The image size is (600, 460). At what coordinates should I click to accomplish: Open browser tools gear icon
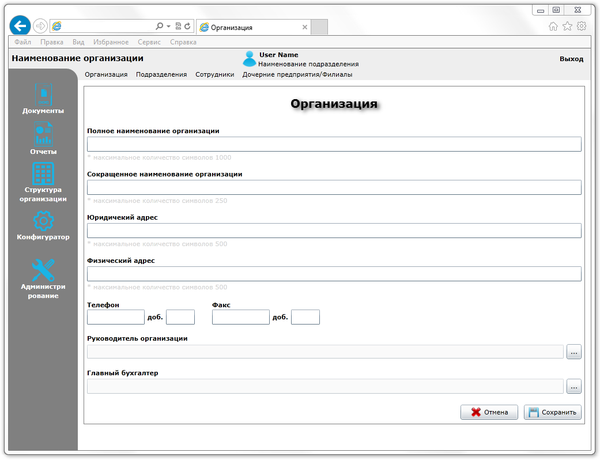(582, 26)
